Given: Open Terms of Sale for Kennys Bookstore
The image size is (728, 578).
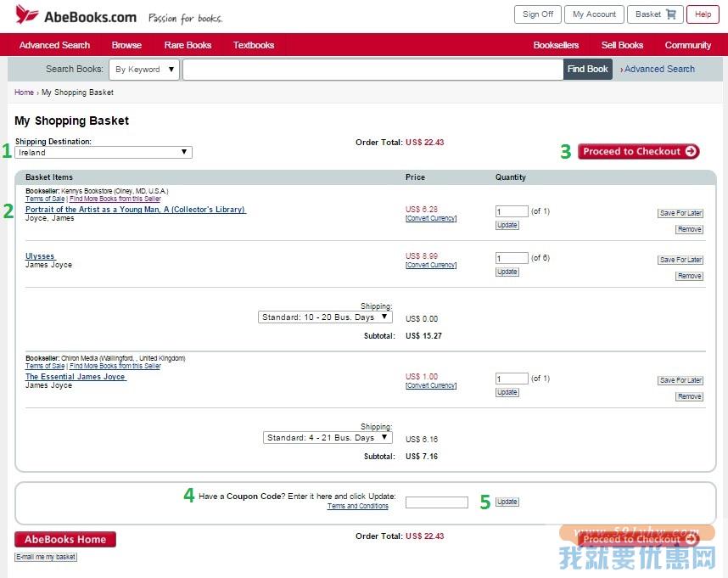Looking at the screenshot, I should (x=45, y=199).
